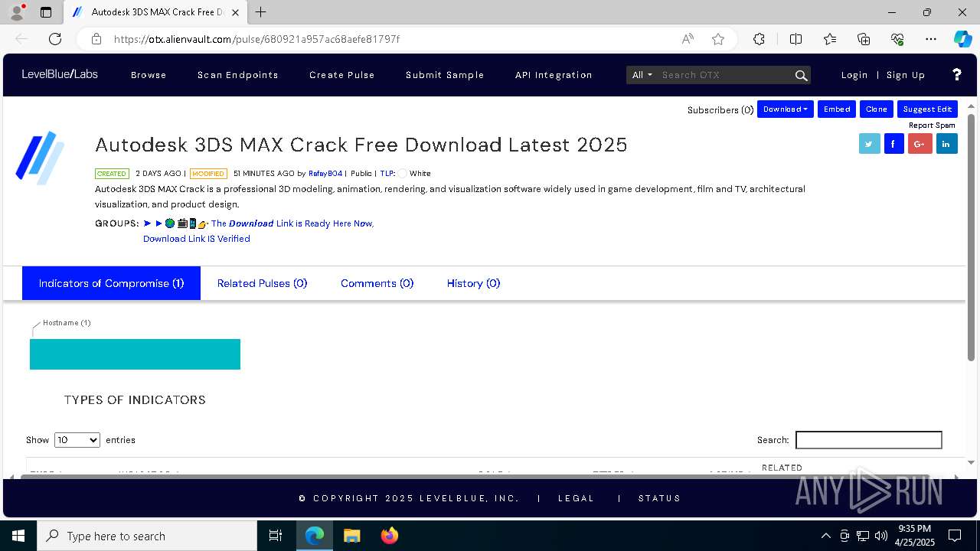The height and width of the screenshot is (551, 980).
Task: Open the Extensions puzzle icon
Action: click(759, 39)
